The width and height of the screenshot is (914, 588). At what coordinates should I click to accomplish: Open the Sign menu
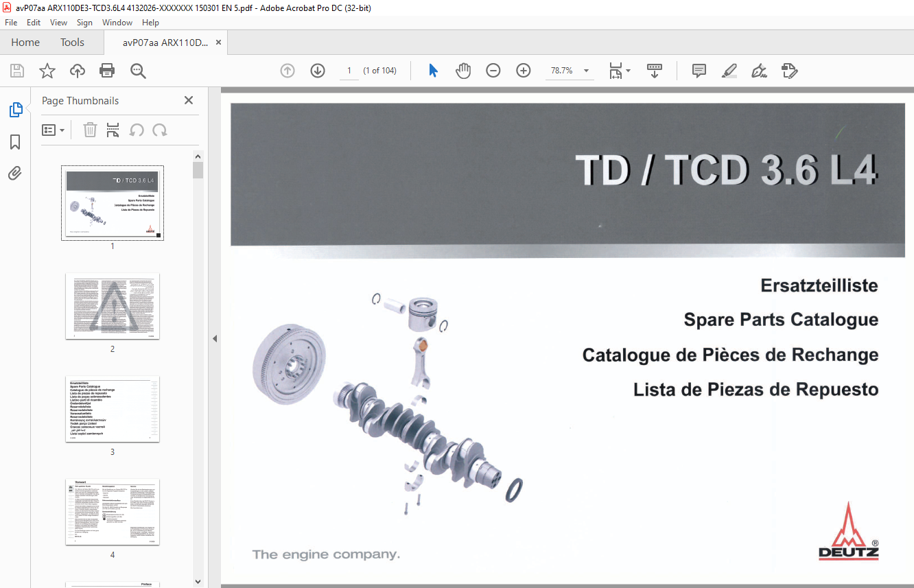click(x=84, y=23)
